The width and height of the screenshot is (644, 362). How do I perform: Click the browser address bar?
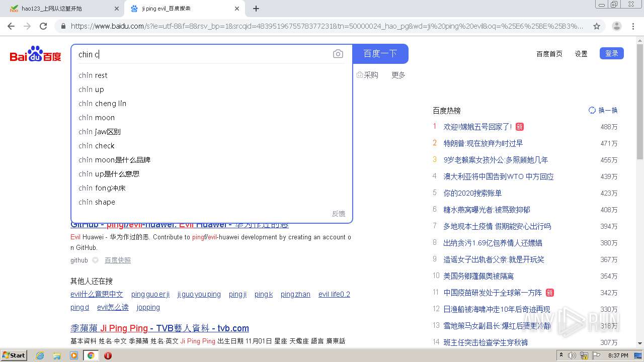327,26
